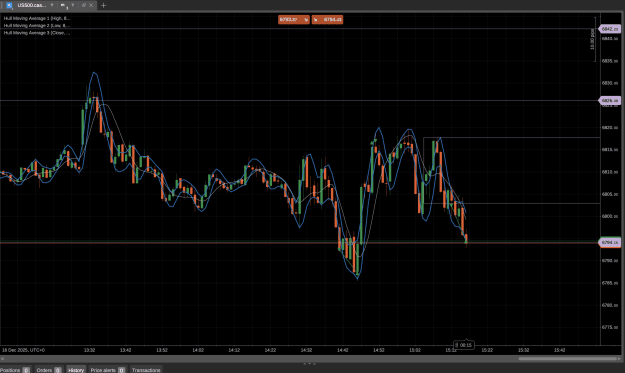Click the vertical pips scale indicator at top right
This screenshot has height=373, width=625.
[593, 39]
